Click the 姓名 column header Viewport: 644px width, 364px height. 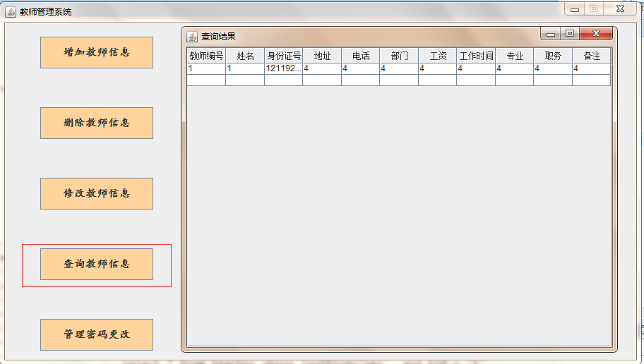(245, 56)
